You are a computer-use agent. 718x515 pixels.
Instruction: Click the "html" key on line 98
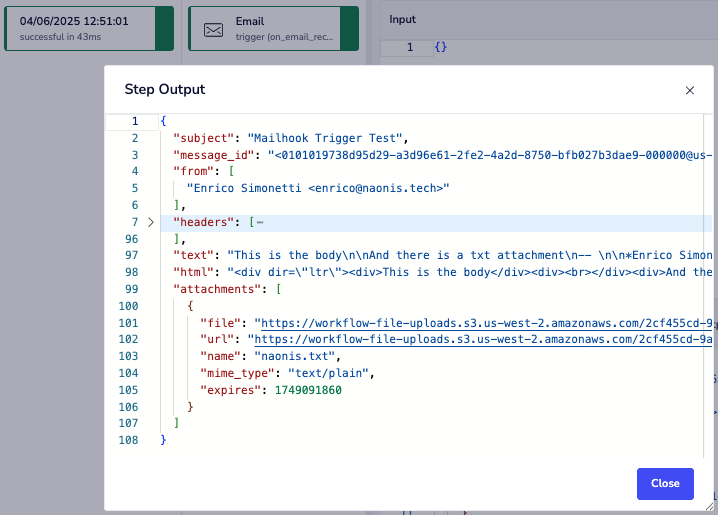(x=197, y=272)
